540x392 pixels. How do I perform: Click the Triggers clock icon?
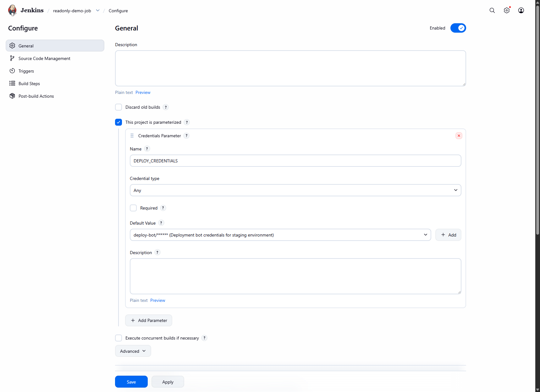click(12, 71)
